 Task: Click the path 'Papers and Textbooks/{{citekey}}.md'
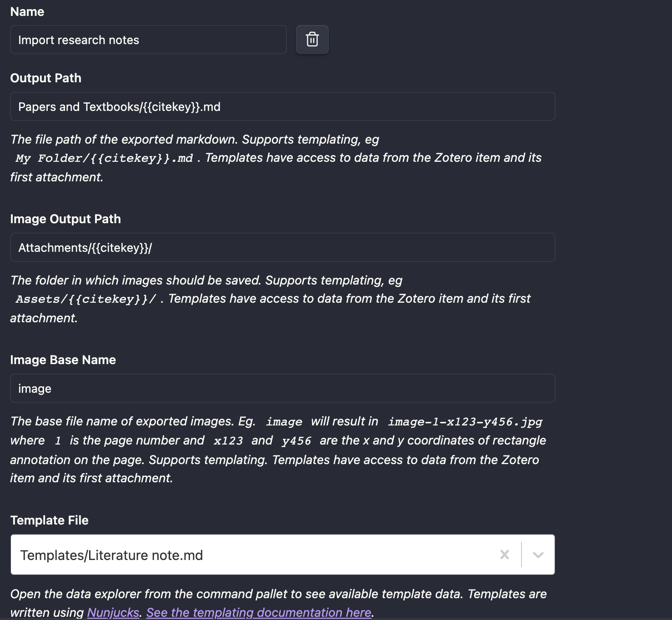coord(120,106)
